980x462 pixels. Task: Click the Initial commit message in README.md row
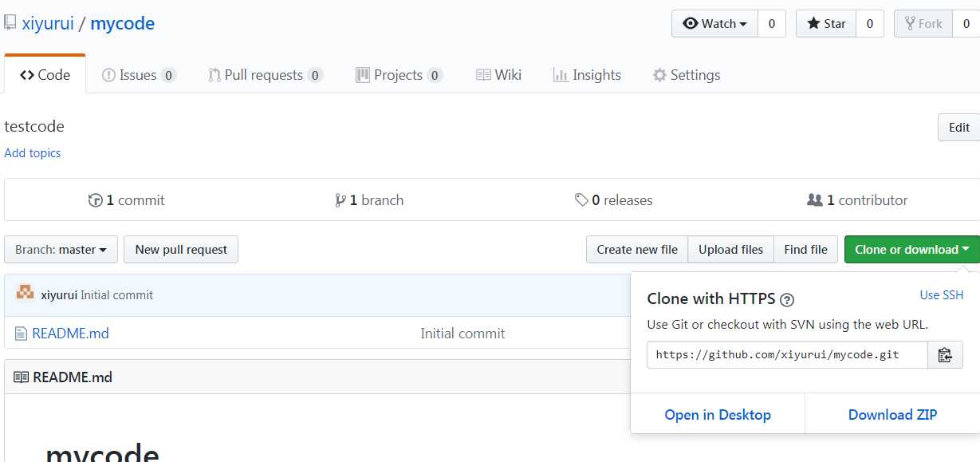[462, 334]
